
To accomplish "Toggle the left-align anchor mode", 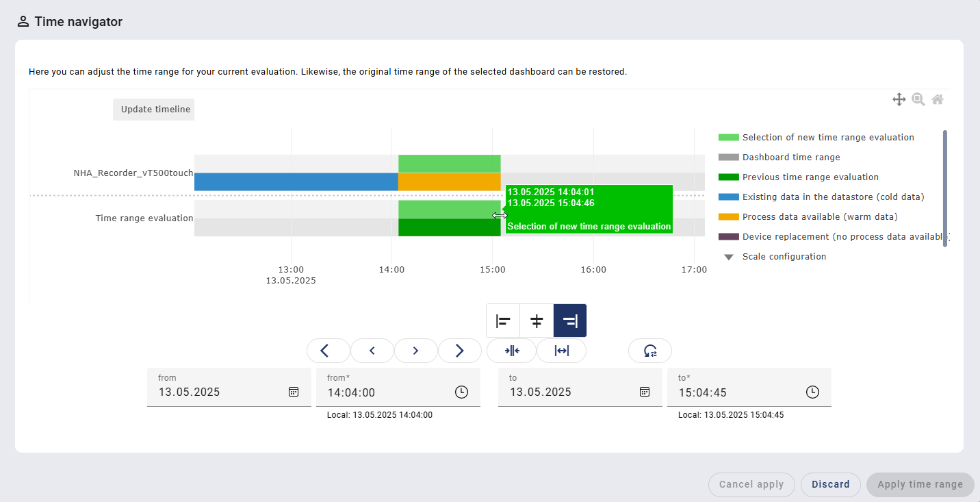I will click(503, 321).
